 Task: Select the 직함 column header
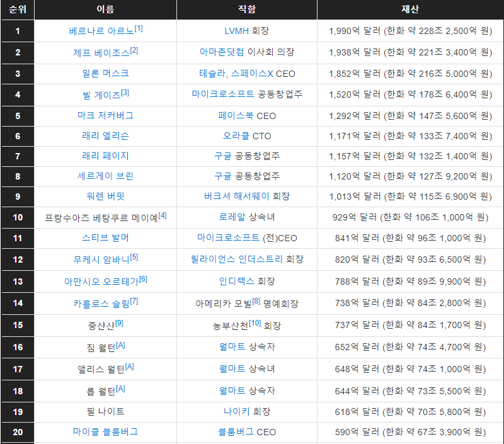[247, 9]
